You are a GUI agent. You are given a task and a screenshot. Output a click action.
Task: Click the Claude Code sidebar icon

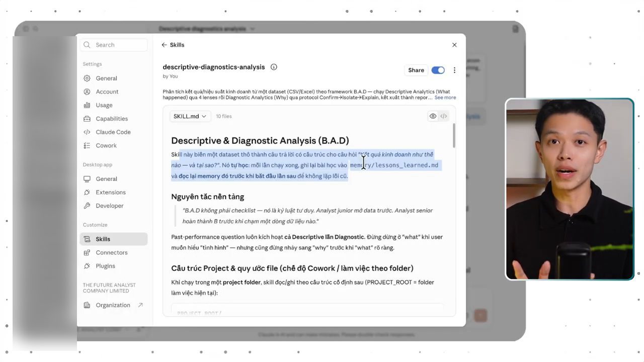pyautogui.click(x=87, y=132)
